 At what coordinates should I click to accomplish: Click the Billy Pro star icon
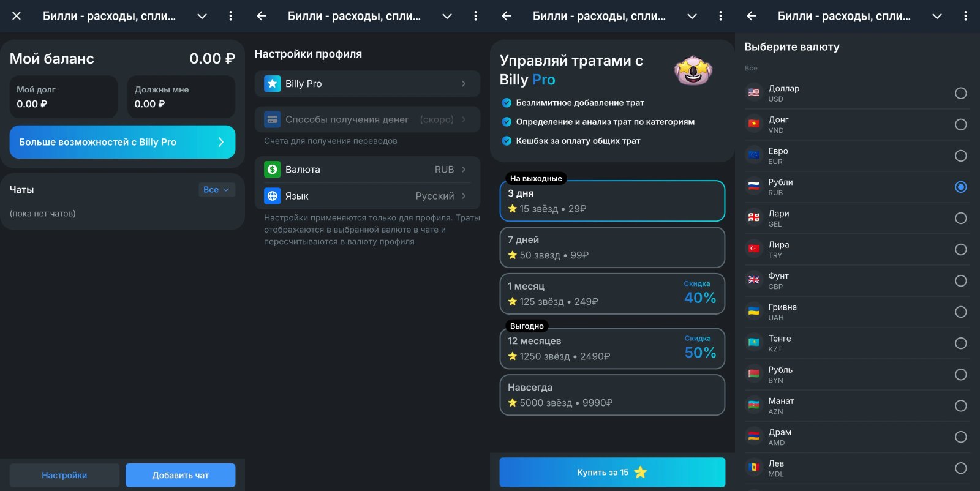click(x=273, y=84)
